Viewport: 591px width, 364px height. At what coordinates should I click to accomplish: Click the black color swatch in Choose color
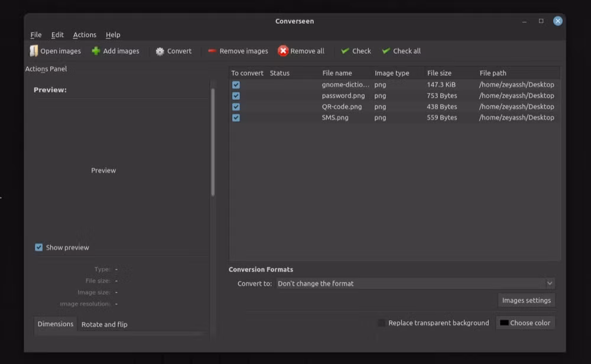[x=504, y=323]
